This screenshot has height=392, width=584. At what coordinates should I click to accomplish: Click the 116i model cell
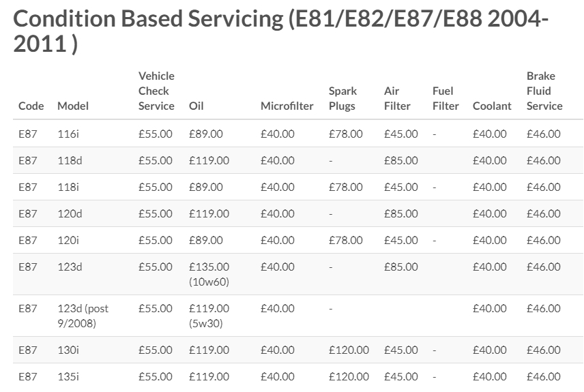point(68,134)
